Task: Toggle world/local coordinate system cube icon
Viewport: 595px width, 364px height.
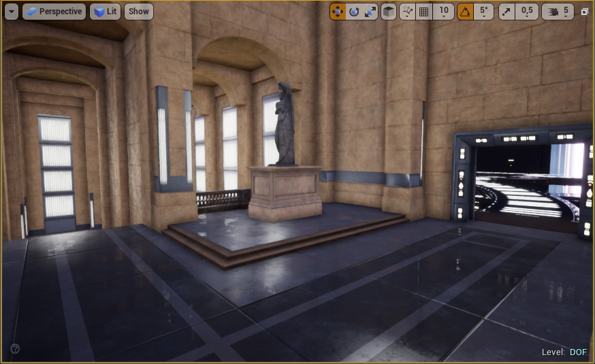Action: click(389, 12)
